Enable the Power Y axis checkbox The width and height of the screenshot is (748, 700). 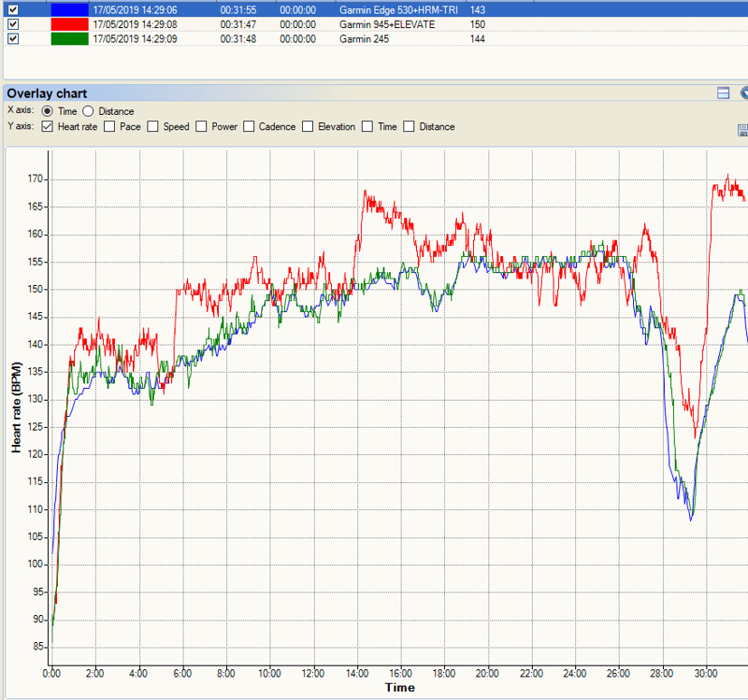click(x=201, y=126)
